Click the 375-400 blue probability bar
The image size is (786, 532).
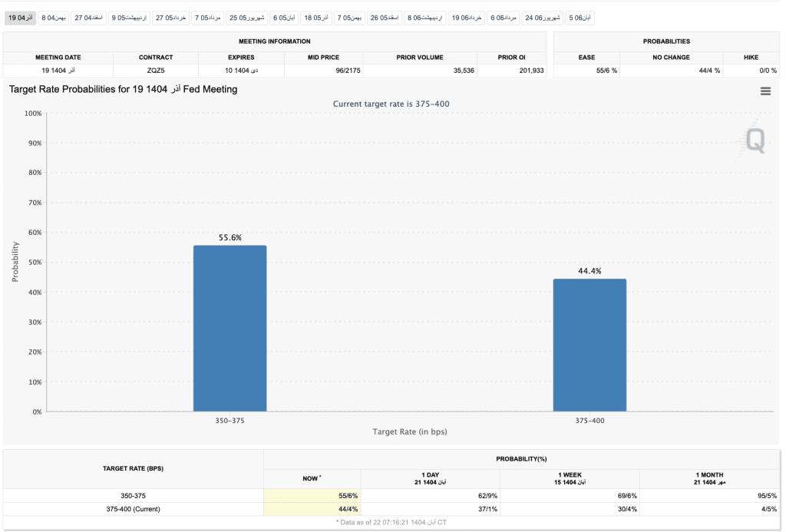click(589, 345)
